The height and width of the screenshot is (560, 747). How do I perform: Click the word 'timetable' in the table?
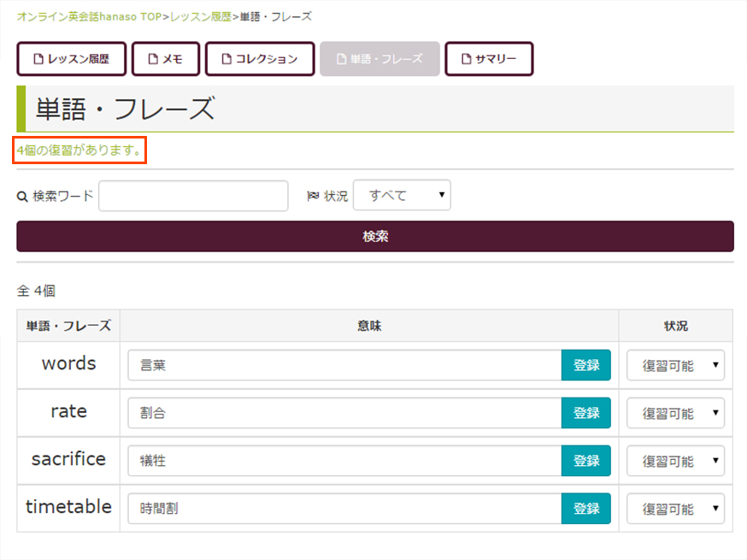click(x=68, y=507)
